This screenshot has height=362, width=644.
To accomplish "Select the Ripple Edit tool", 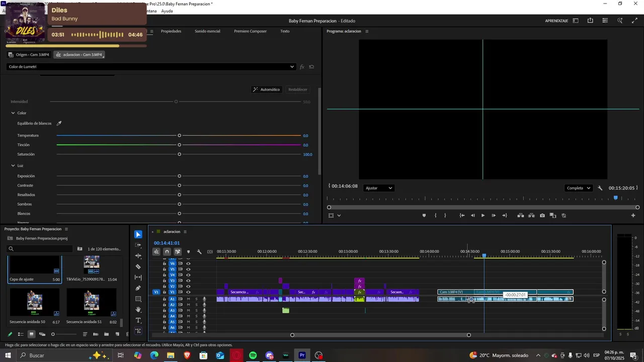I will pos(138,256).
